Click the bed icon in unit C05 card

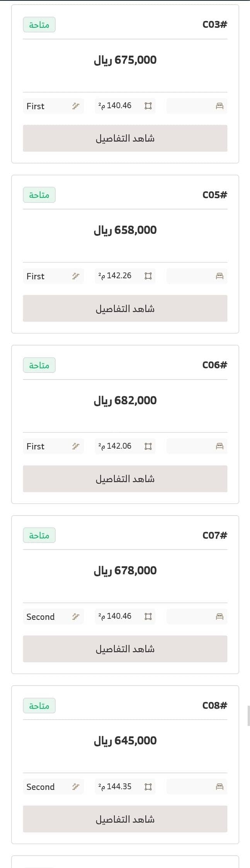tap(219, 276)
